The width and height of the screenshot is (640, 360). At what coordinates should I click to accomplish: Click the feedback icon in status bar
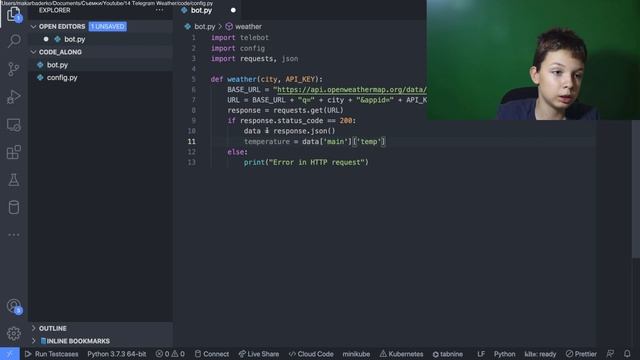click(610, 354)
